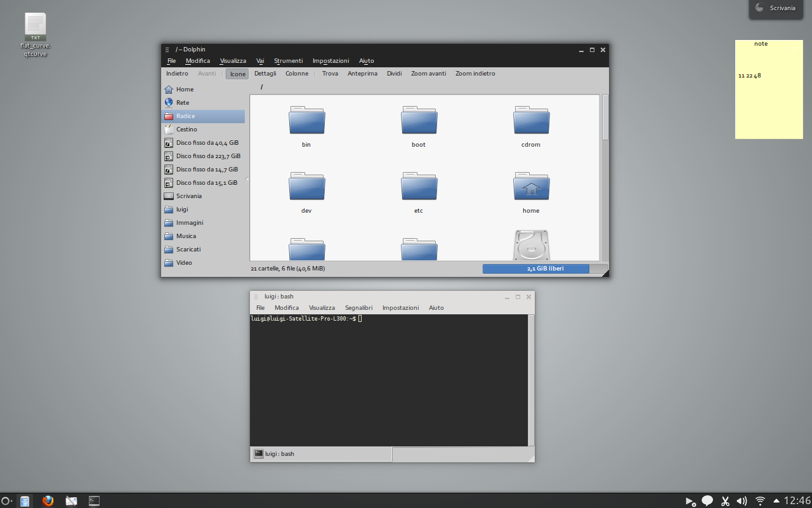Open luigi folder in sidebar
Screen dimensions: 812x508
(203, 210)
